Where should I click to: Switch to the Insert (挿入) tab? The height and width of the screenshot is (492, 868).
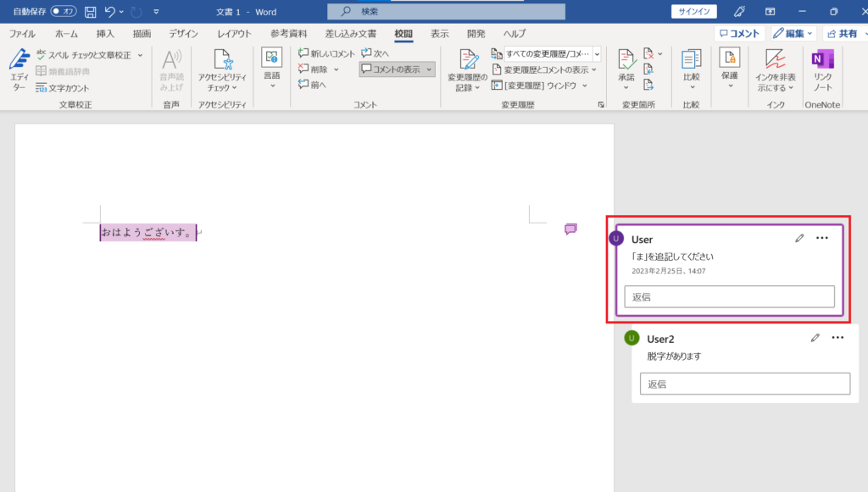pyautogui.click(x=105, y=34)
